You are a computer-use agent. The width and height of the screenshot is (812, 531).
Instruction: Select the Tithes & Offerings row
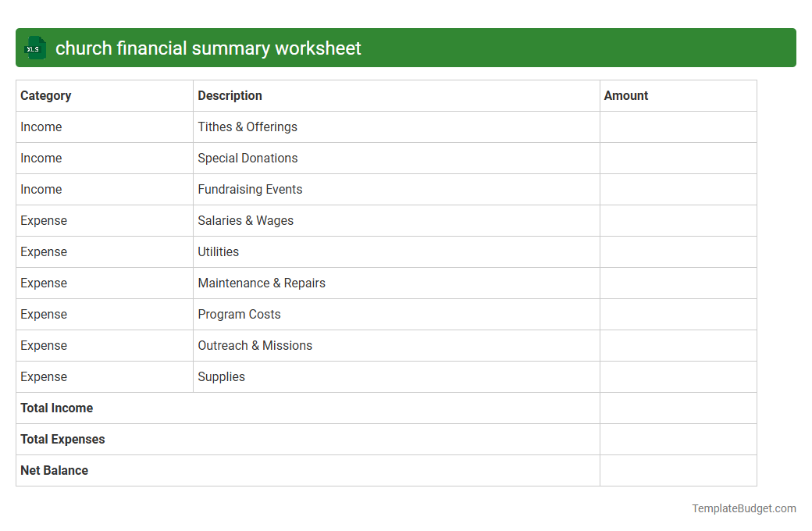point(248,127)
